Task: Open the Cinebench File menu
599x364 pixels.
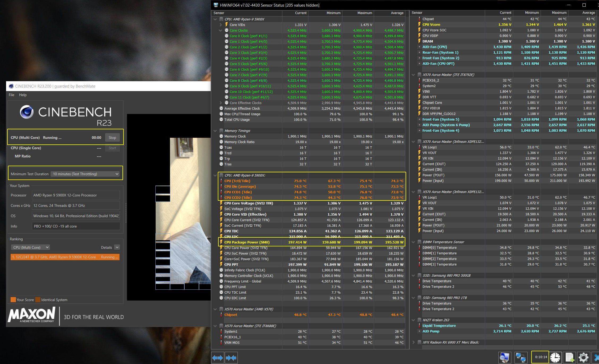Action: click(x=11, y=95)
